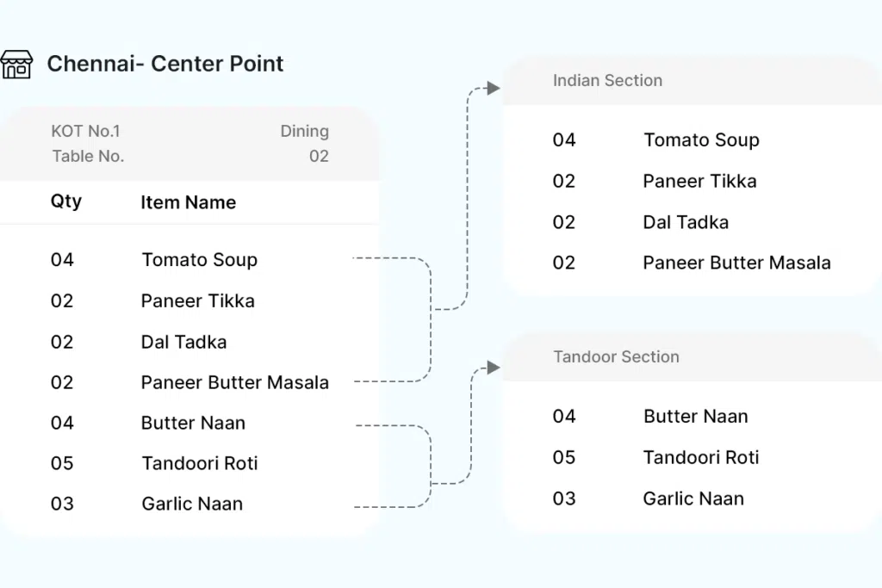Click the Dining order type label

pos(304,132)
